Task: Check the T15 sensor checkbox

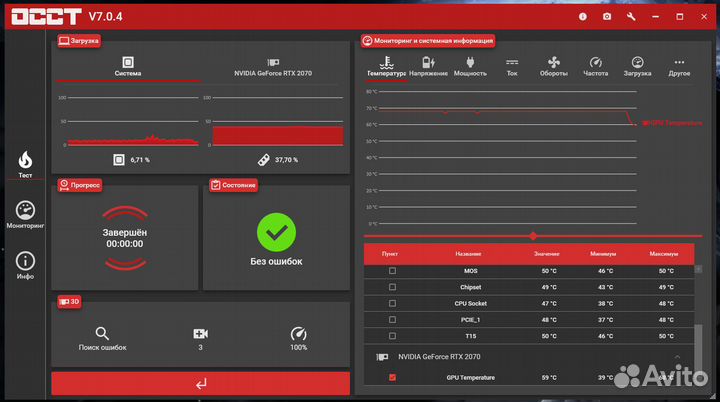Action: (392, 336)
